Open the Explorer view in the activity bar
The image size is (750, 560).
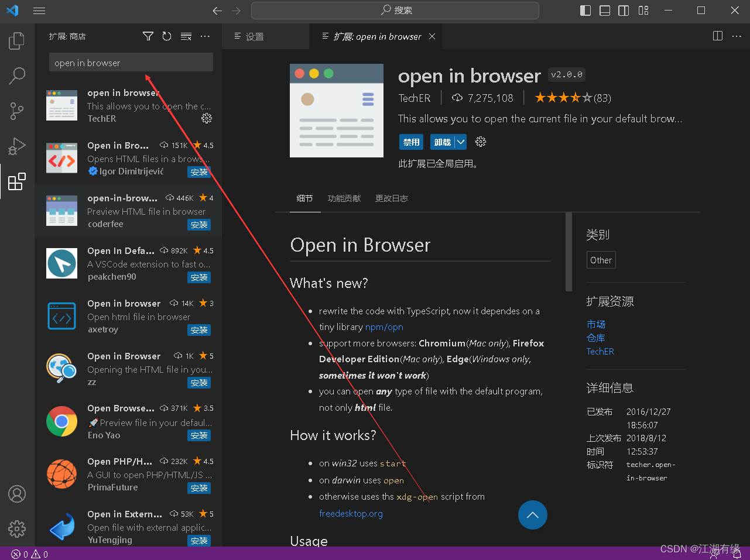click(x=17, y=40)
